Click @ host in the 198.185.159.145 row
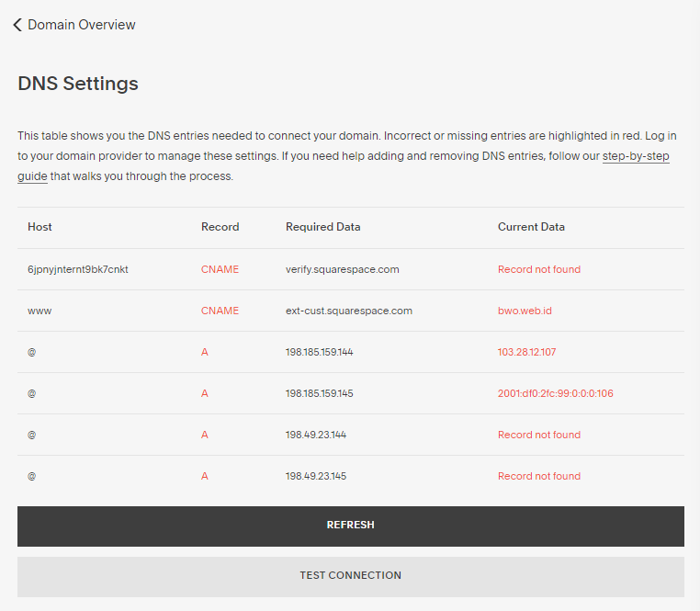The width and height of the screenshot is (700, 611). (32, 393)
